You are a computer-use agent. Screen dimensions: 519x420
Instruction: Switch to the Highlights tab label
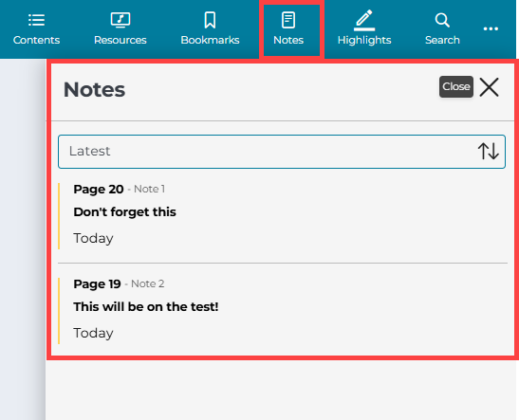tap(364, 40)
